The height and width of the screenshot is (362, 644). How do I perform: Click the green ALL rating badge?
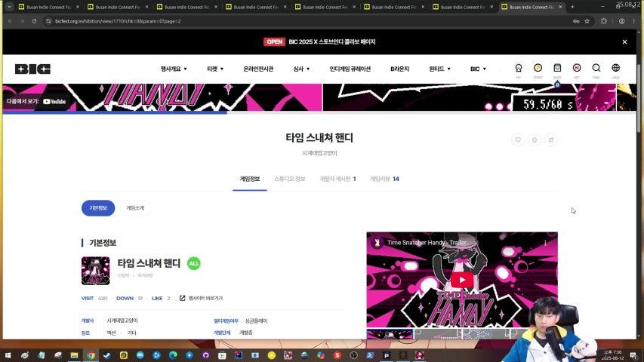194,263
